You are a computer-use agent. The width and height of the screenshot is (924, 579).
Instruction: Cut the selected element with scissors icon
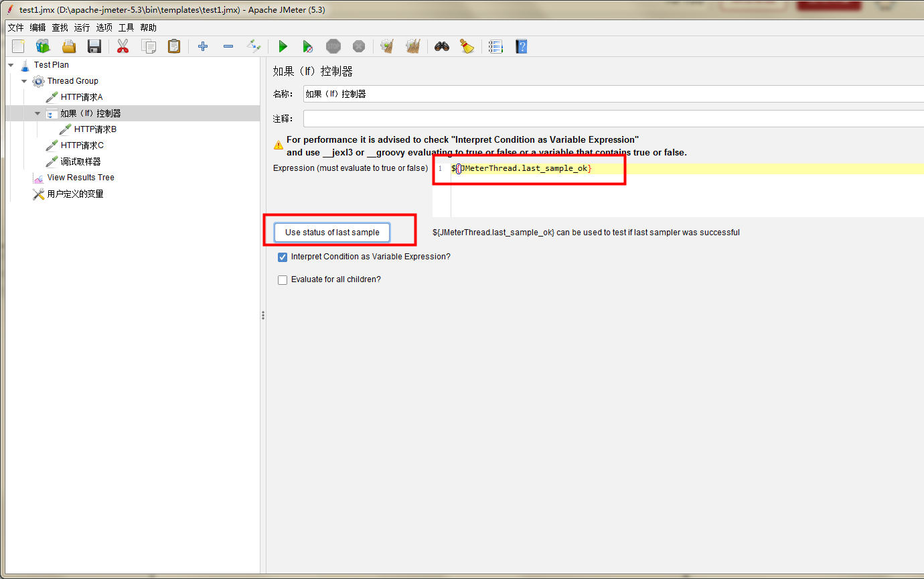123,46
